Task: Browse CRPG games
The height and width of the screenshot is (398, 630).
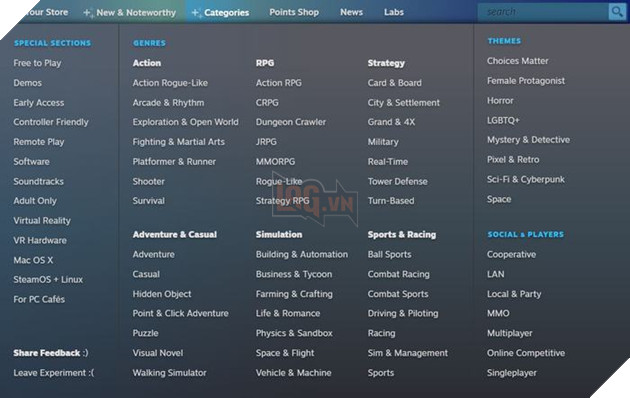Action: point(267,103)
